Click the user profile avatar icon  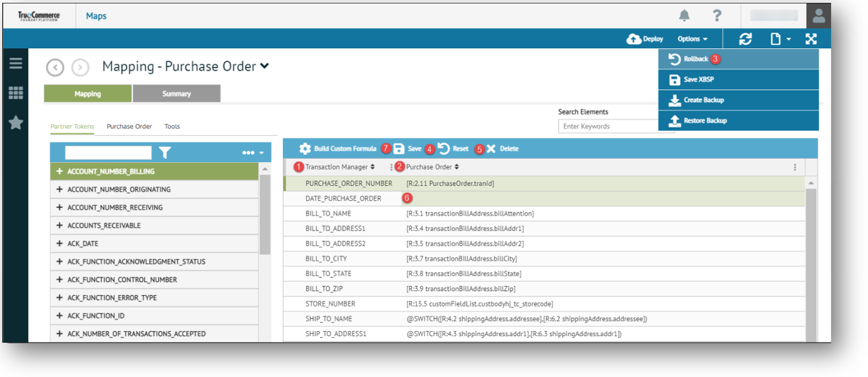819,16
